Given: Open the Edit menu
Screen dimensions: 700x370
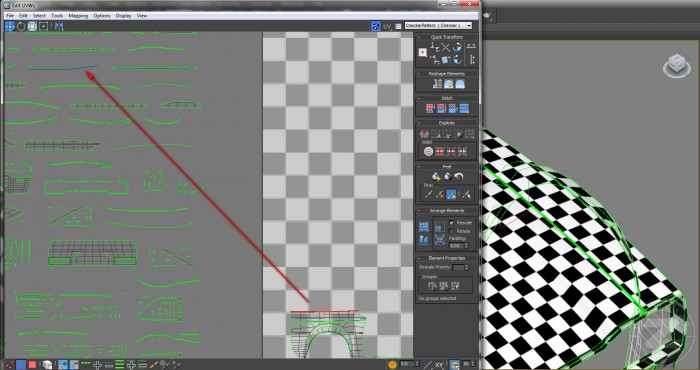Looking at the screenshot, I should (23, 16).
